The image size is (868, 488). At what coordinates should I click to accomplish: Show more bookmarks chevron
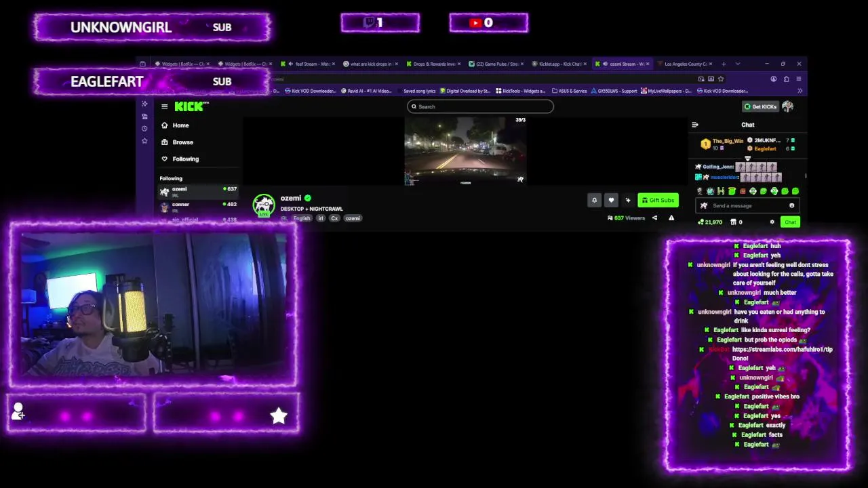[x=800, y=91]
